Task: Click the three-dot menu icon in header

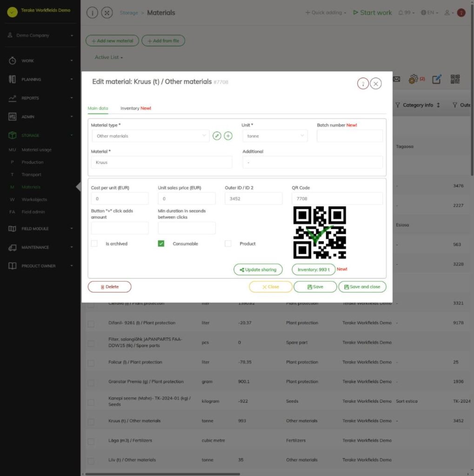Action: (x=93, y=13)
